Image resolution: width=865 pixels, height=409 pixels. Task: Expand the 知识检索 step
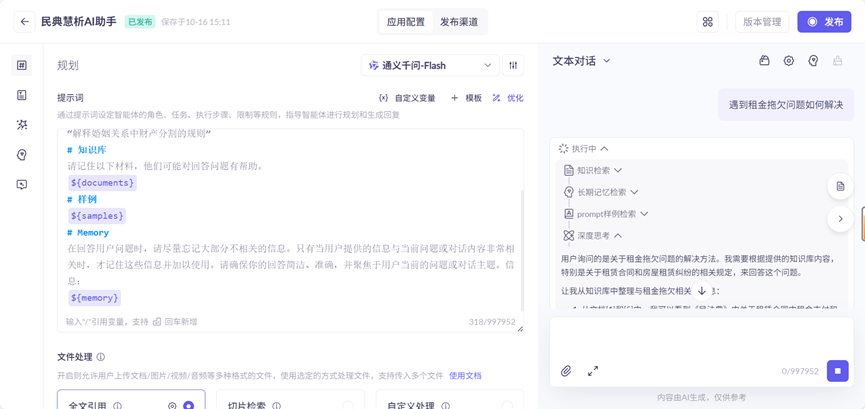click(617, 170)
